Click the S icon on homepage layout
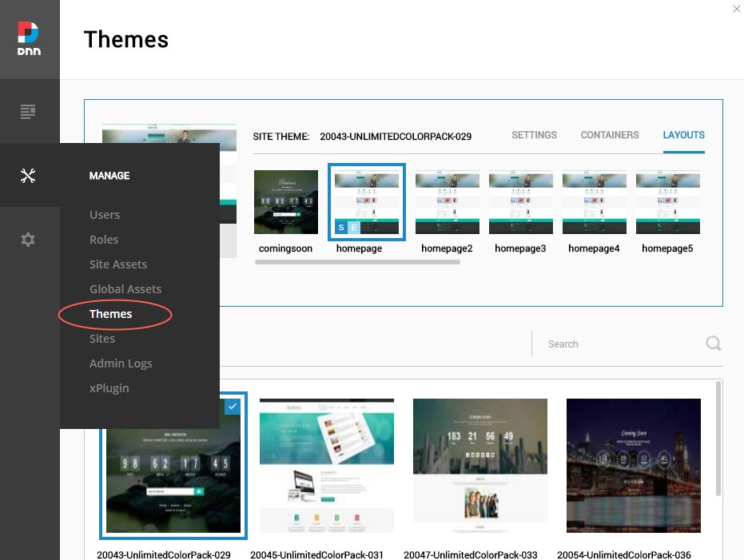Viewport: 744px width, 560px height. [x=340, y=227]
